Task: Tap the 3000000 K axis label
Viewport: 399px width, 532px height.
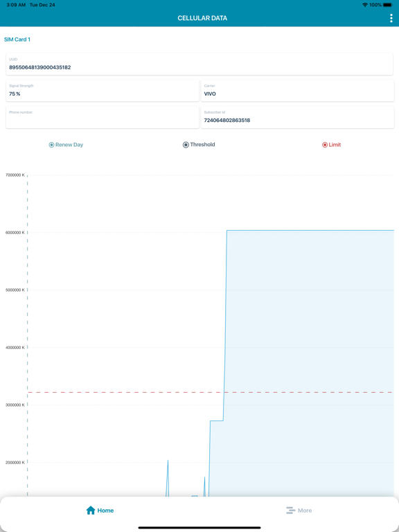Action: pyautogui.click(x=15, y=405)
